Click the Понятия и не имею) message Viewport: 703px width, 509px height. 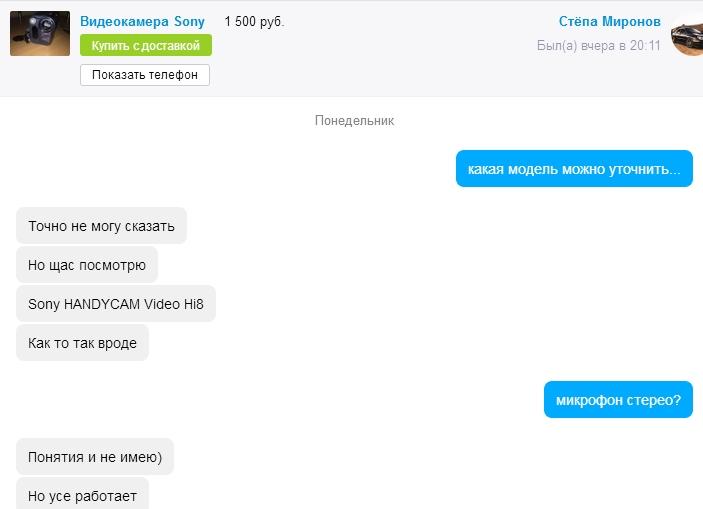[x=95, y=457]
